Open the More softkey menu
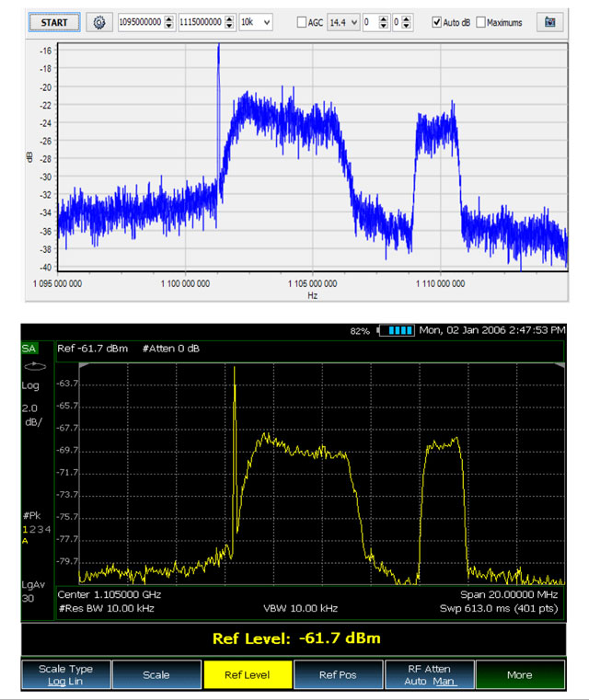 pos(519,674)
